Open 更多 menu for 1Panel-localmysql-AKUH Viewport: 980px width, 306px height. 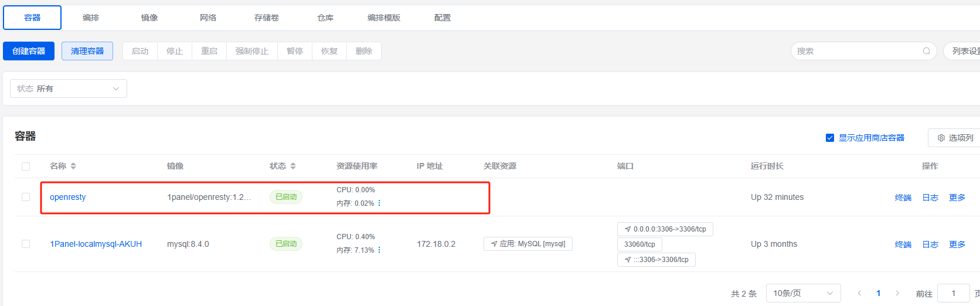click(957, 244)
